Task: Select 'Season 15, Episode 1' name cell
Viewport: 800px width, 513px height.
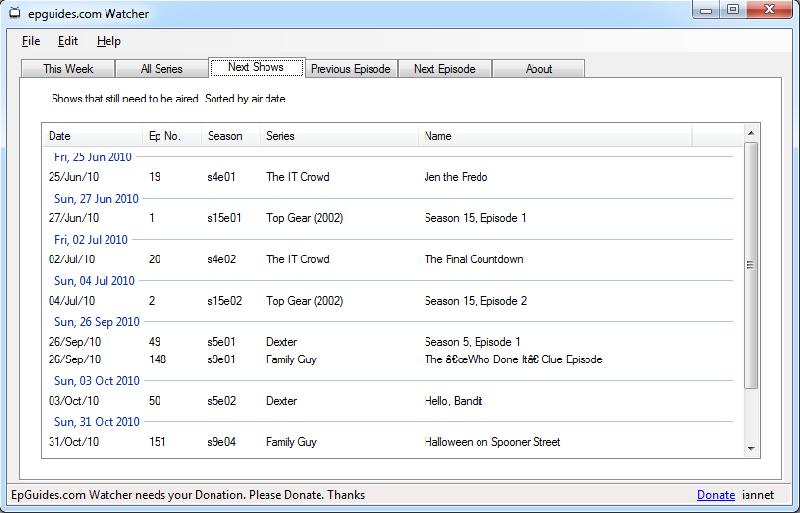Action: pos(475,218)
